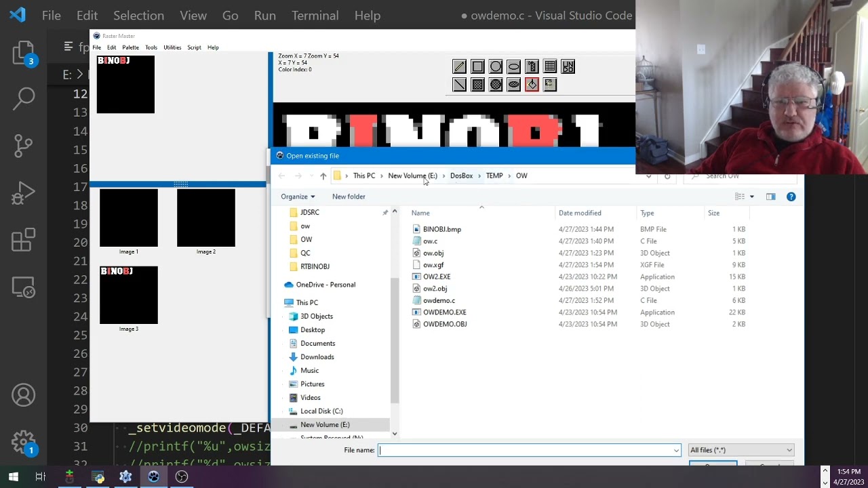Toggle the preview pane icon in dialog
Image resolution: width=868 pixels, height=488 pixels.
[770, 197]
